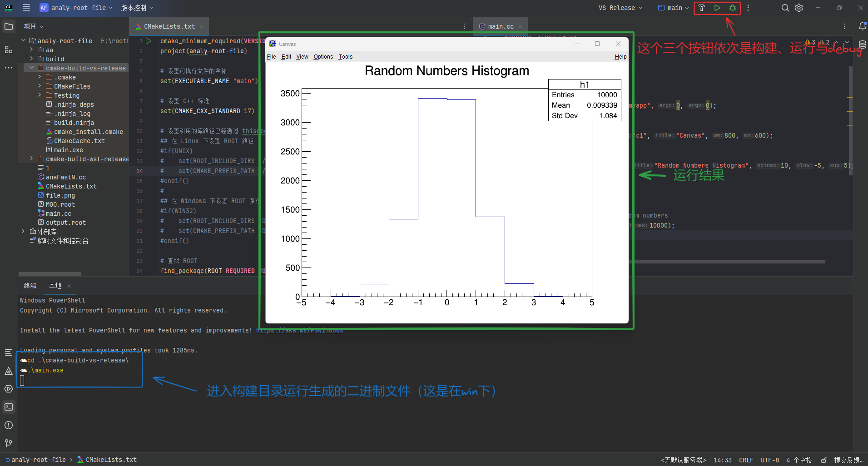Collapse the cmake-build-vs-release folder
Image resolution: width=868 pixels, height=466 pixels.
click(31, 68)
